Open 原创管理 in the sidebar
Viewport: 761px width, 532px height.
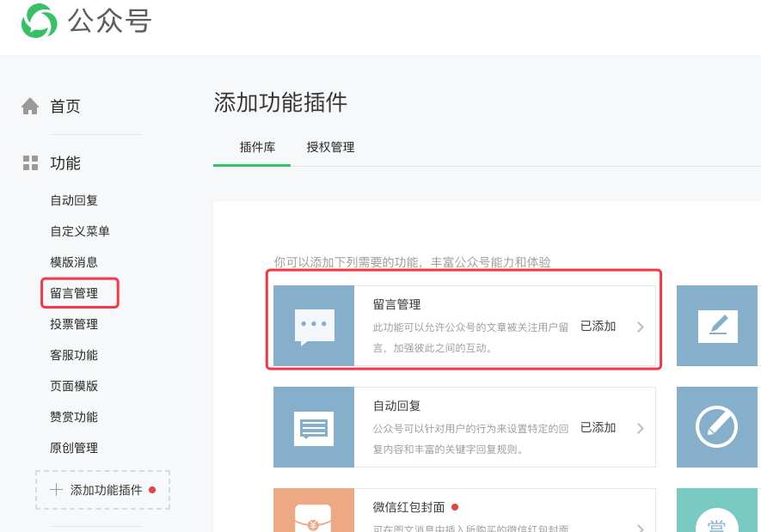[x=74, y=448]
